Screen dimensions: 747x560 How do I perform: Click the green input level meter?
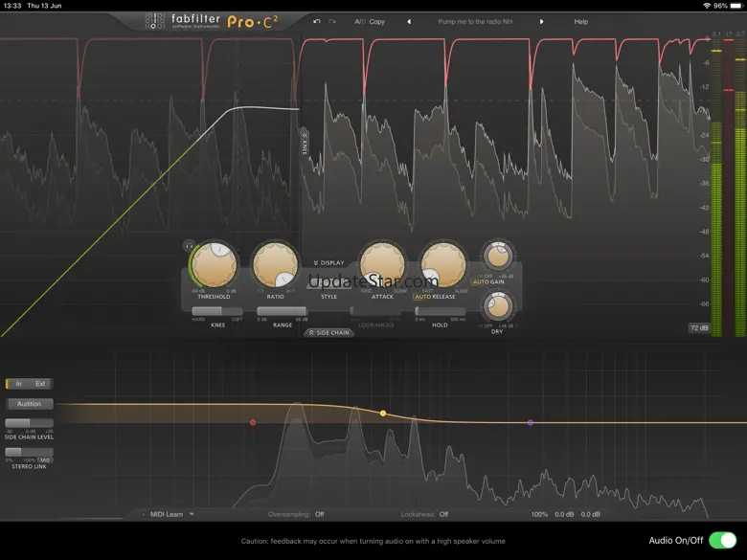[716, 186]
